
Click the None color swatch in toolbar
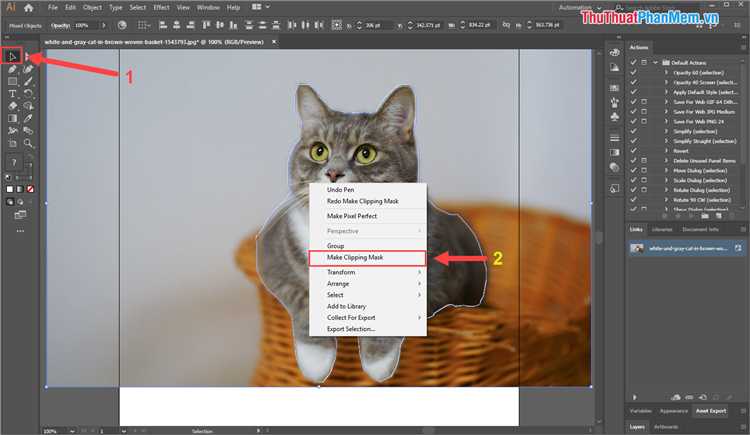pyautogui.click(x=29, y=188)
